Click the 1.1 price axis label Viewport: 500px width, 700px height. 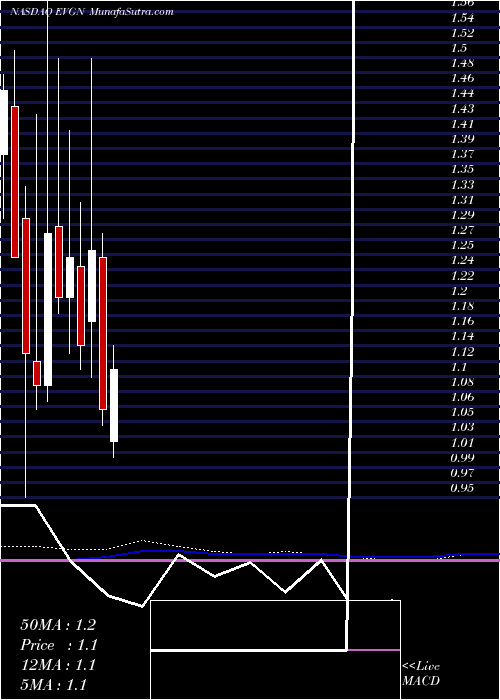pyautogui.click(x=459, y=367)
